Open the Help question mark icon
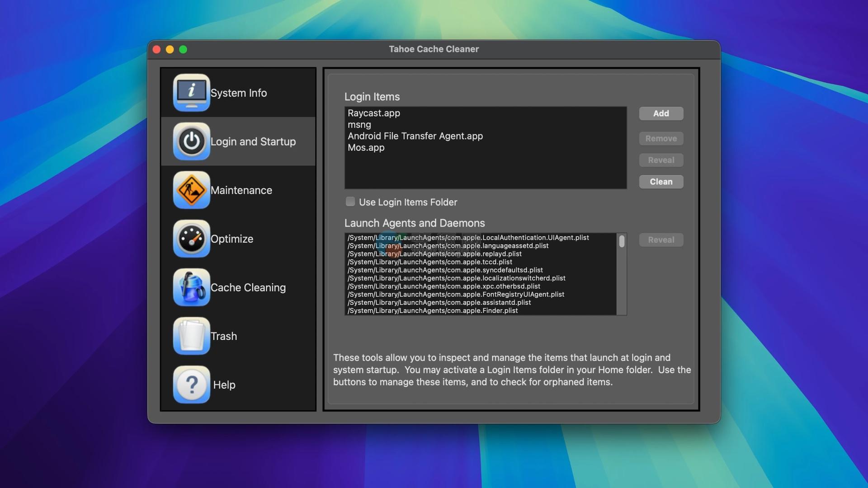The width and height of the screenshot is (868, 488). (x=191, y=385)
